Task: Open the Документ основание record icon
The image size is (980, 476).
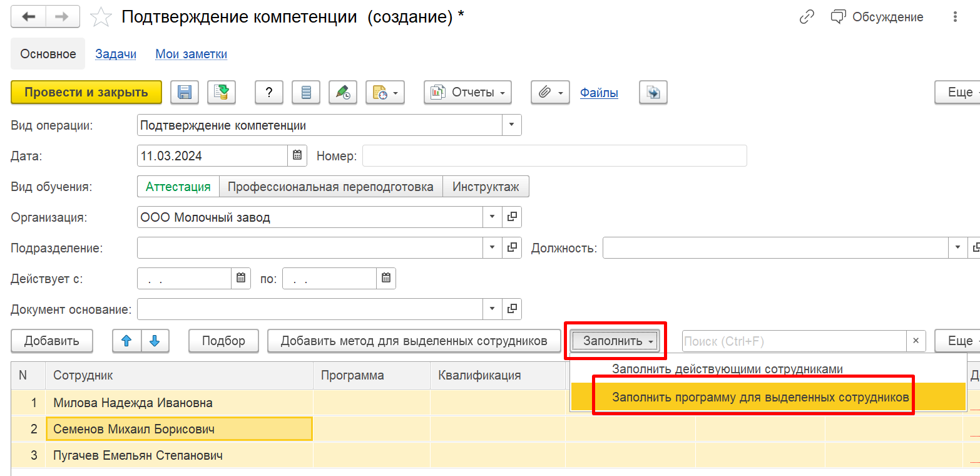Action: point(512,309)
